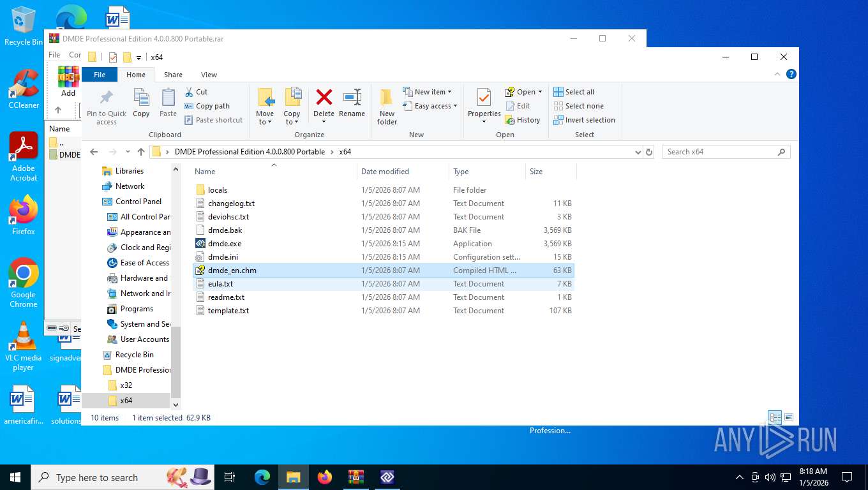Screen dimensions: 868x490
Task: Switch to the Home ribbon tab
Action: (x=136, y=75)
